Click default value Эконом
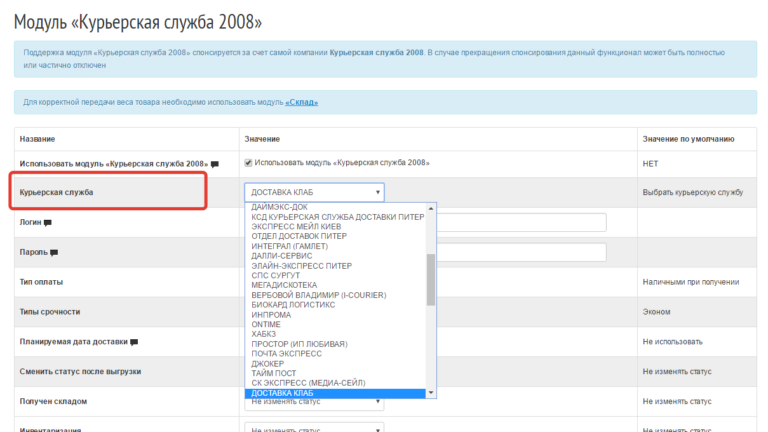Image resolution: width=768 pixels, height=432 pixels. (x=656, y=312)
